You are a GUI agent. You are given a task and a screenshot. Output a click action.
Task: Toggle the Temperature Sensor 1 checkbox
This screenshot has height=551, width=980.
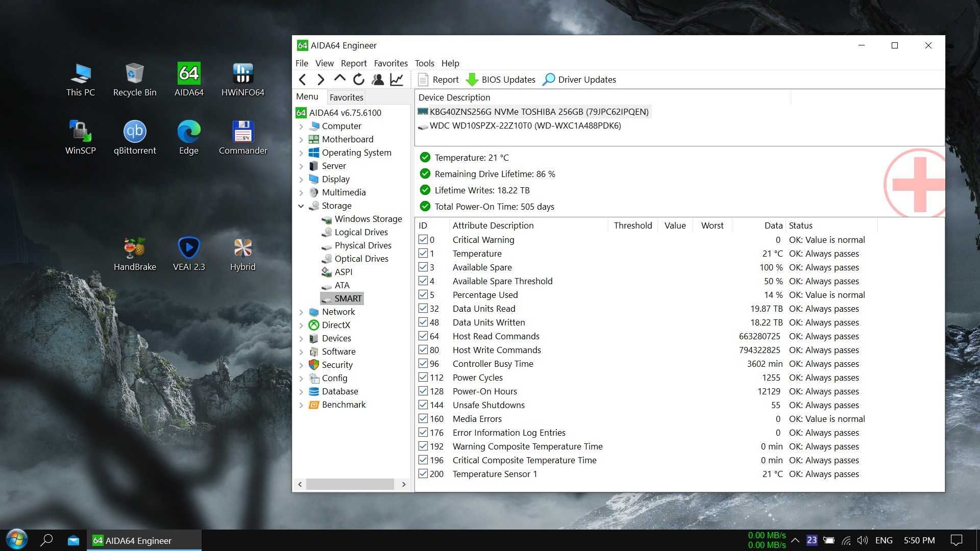pos(423,473)
